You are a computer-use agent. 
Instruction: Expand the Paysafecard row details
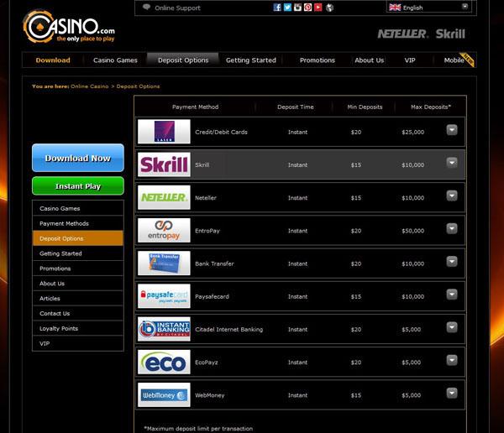[x=452, y=295]
